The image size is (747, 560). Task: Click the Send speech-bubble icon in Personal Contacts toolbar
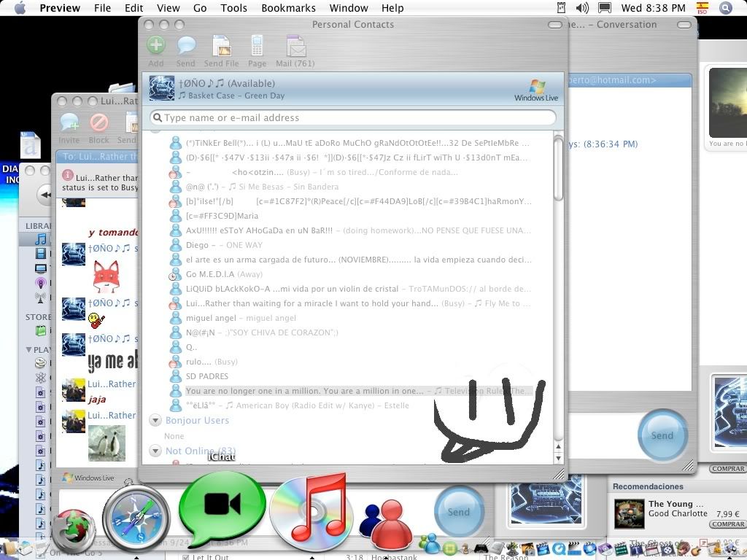(x=186, y=45)
